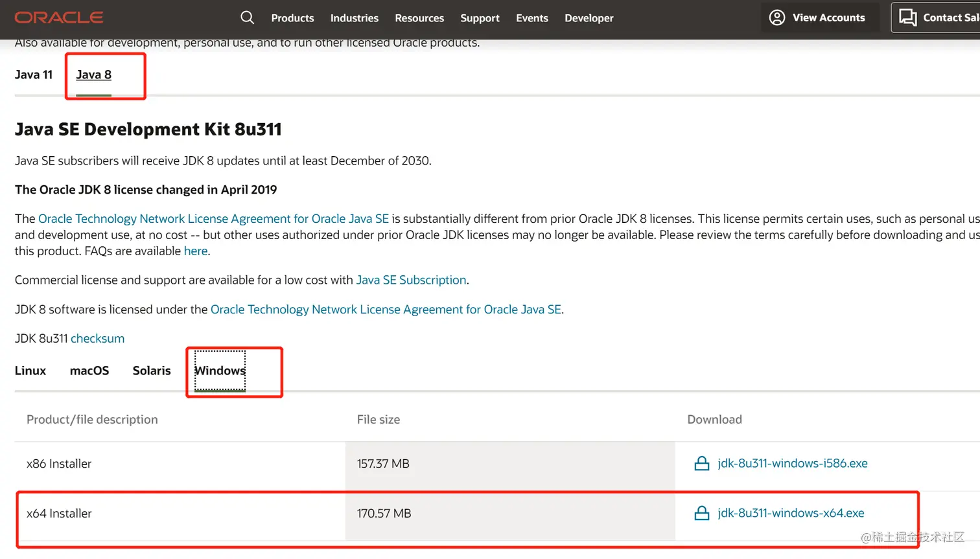Open the first Oracle Technology Network License Agreement link
Image resolution: width=980 pixels, height=559 pixels.
pos(214,219)
